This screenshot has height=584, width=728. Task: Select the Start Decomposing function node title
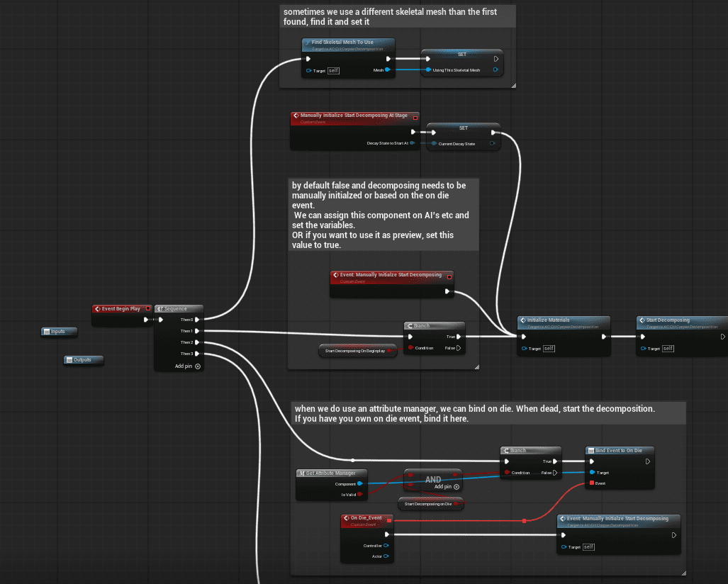[x=668, y=320]
